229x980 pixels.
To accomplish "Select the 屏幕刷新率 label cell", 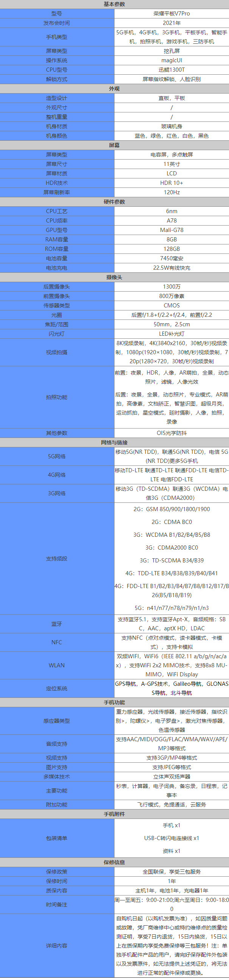I will point(57,192).
